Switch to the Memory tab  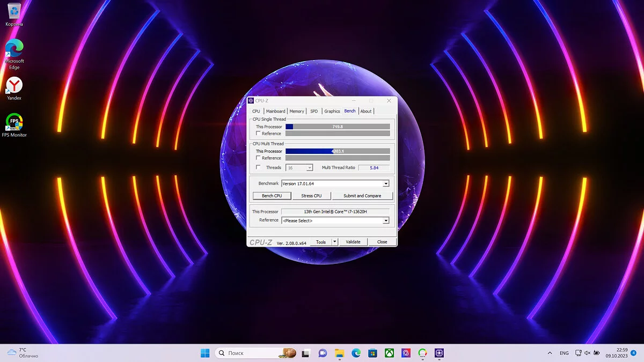pos(297,111)
